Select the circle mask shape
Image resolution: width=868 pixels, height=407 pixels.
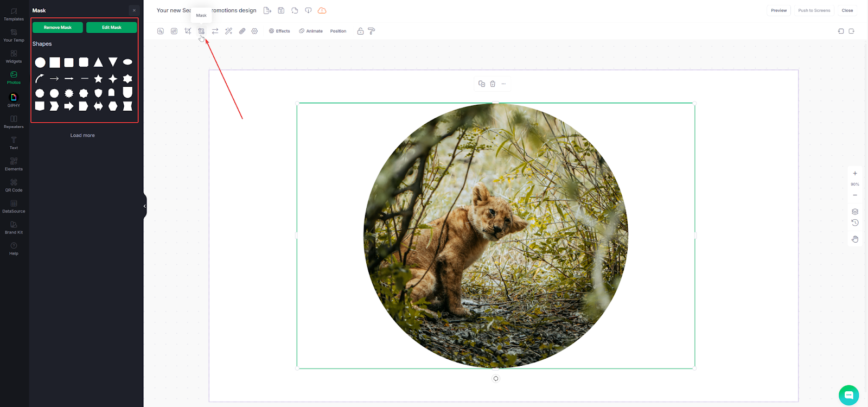(40, 62)
